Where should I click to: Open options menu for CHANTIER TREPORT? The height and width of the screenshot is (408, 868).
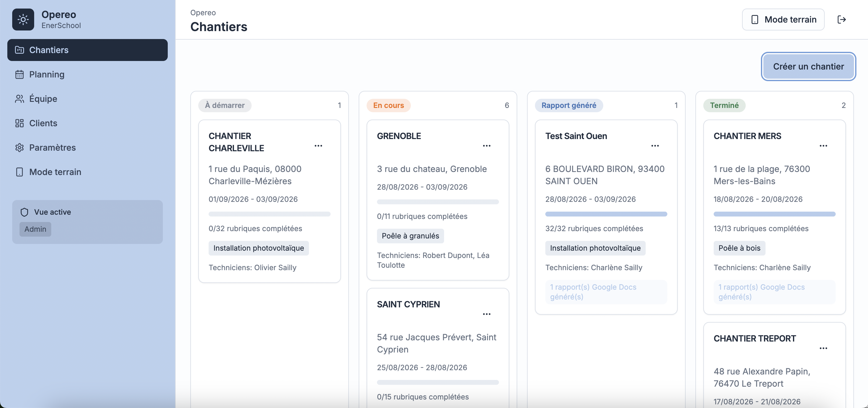pyautogui.click(x=823, y=348)
